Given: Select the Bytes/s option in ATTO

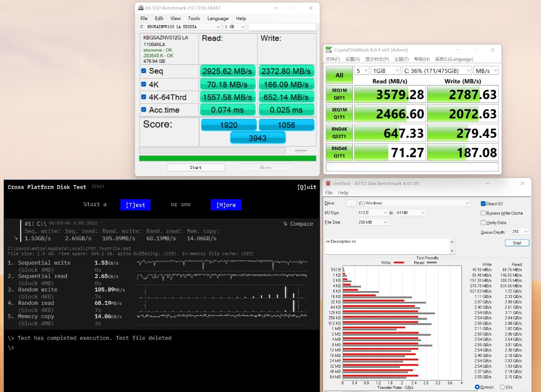Looking at the screenshot, I should tap(478, 386).
